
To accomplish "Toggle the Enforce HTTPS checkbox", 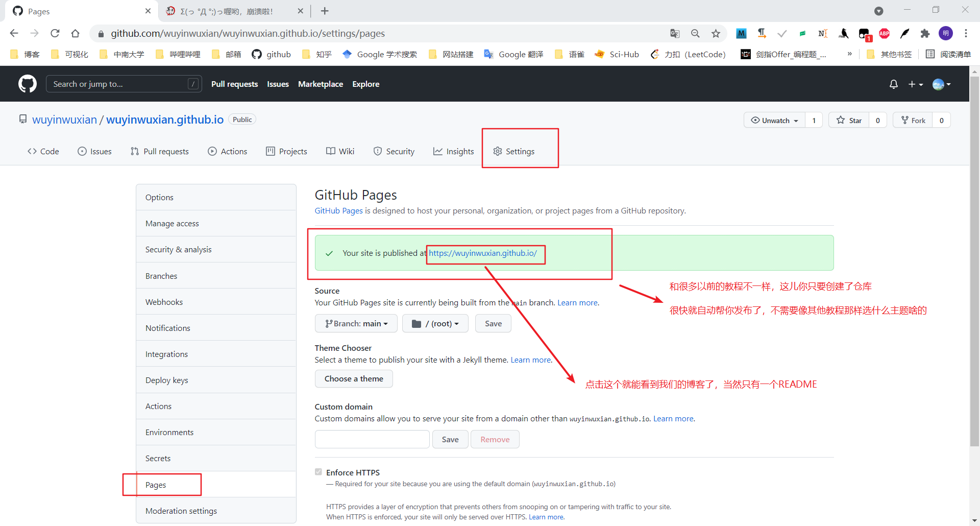I will (318, 472).
